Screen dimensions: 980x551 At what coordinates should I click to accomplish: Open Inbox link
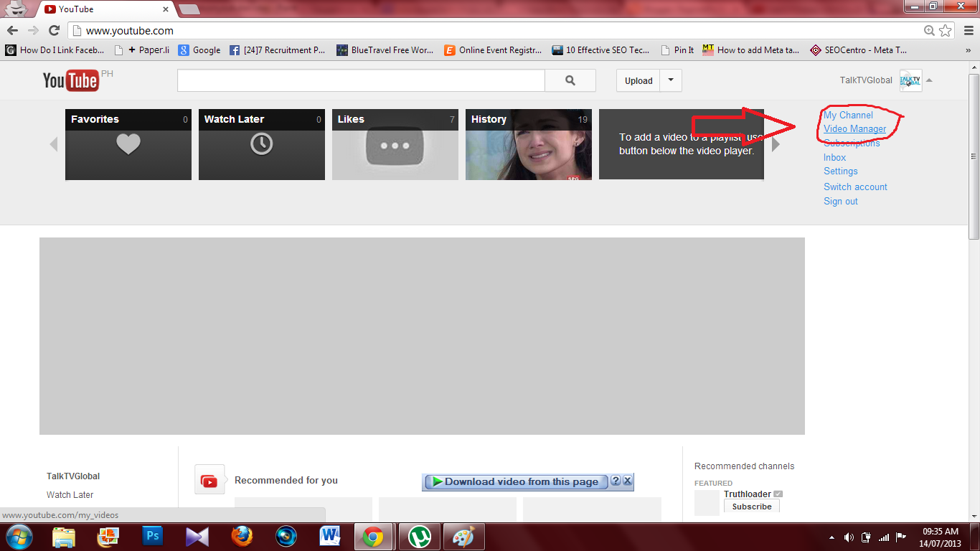pyautogui.click(x=834, y=157)
